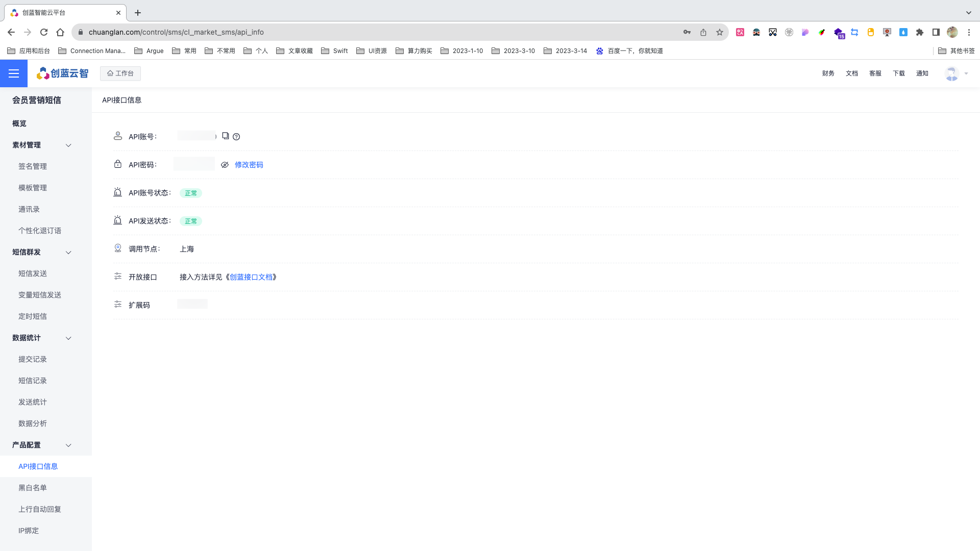Viewport: 980px width, 551px height.
Task: Open 通讯录 page
Action: click(29, 209)
